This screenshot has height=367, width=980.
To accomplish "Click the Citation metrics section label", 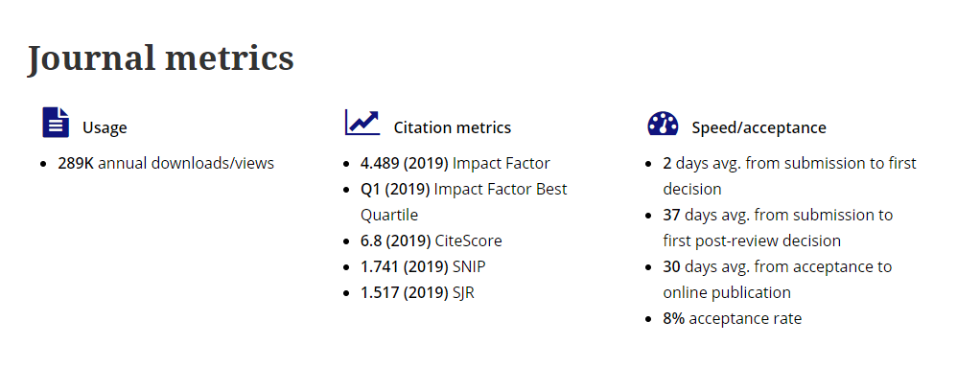I will tap(452, 127).
